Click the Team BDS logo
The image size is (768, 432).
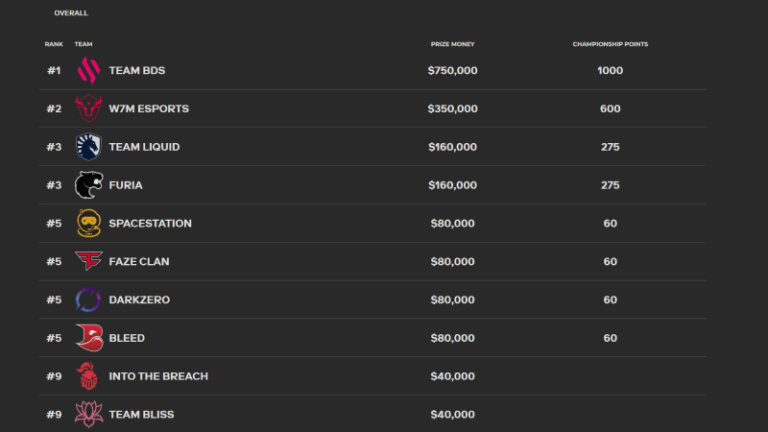[x=88, y=71]
